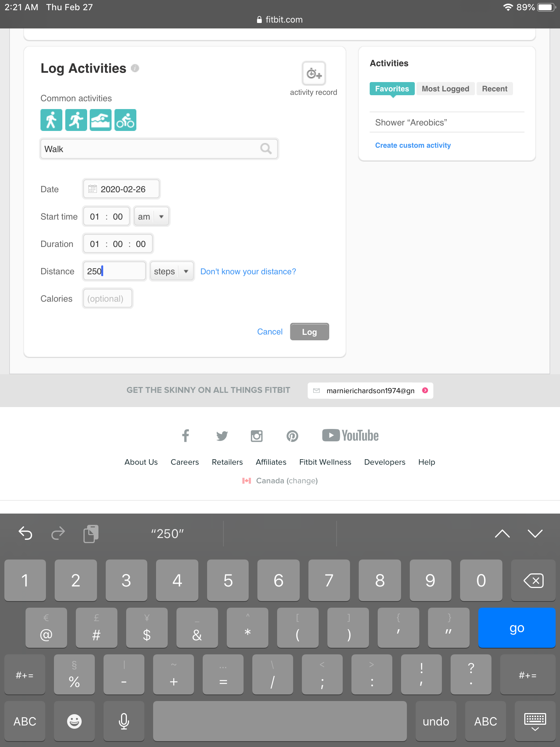The width and height of the screenshot is (560, 747).
Task: Click the newsletter email input field
Action: pyautogui.click(x=370, y=391)
